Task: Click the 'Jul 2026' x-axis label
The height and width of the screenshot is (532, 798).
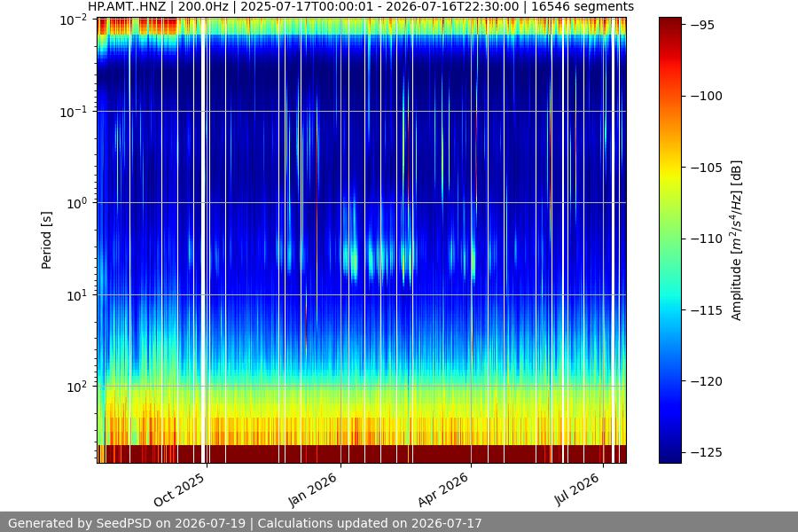Action: tap(576, 489)
